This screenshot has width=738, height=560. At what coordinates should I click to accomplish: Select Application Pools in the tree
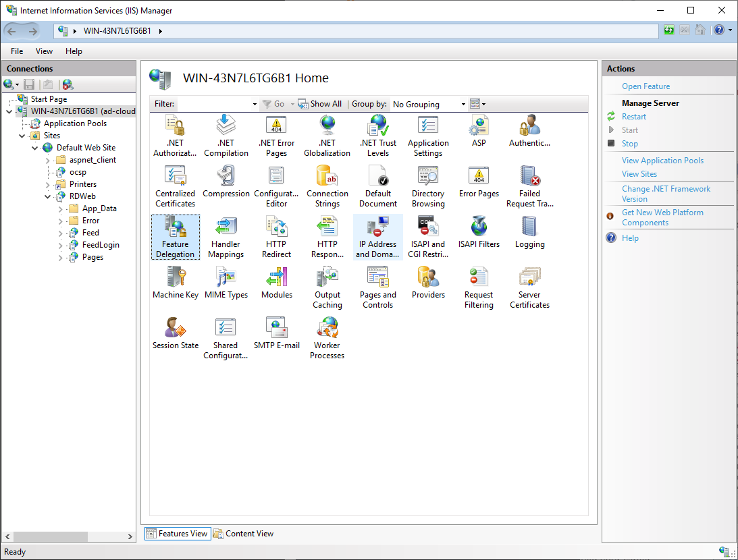coord(76,123)
